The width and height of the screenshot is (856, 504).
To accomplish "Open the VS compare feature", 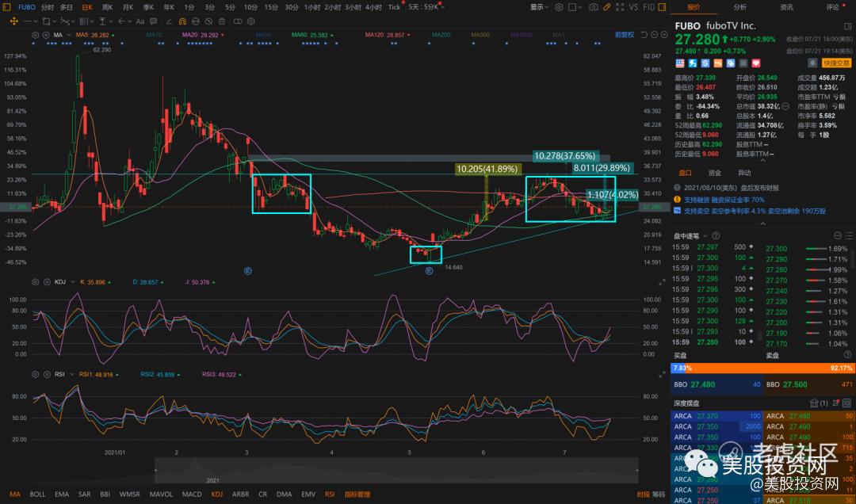I will (x=633, y=7).
